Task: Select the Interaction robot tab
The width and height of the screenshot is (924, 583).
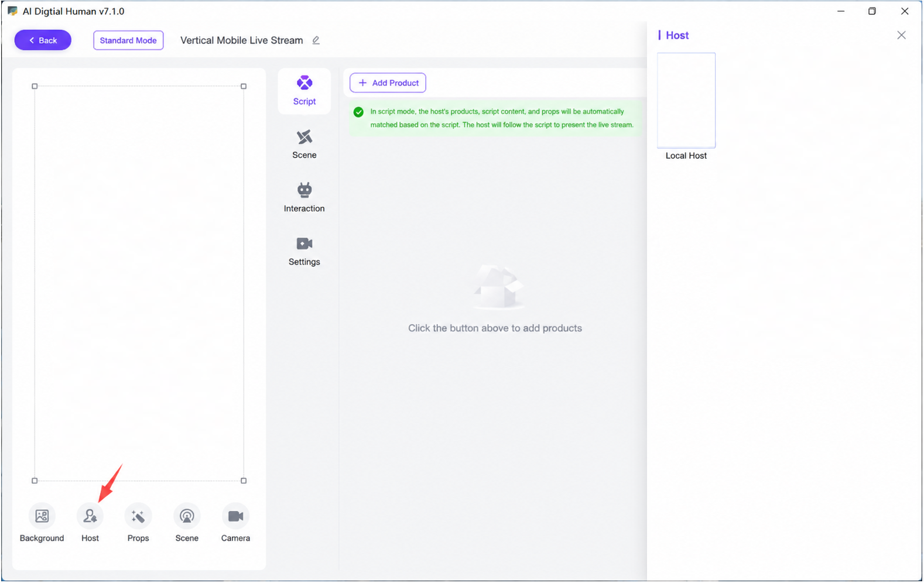Action: pos(304,198)
